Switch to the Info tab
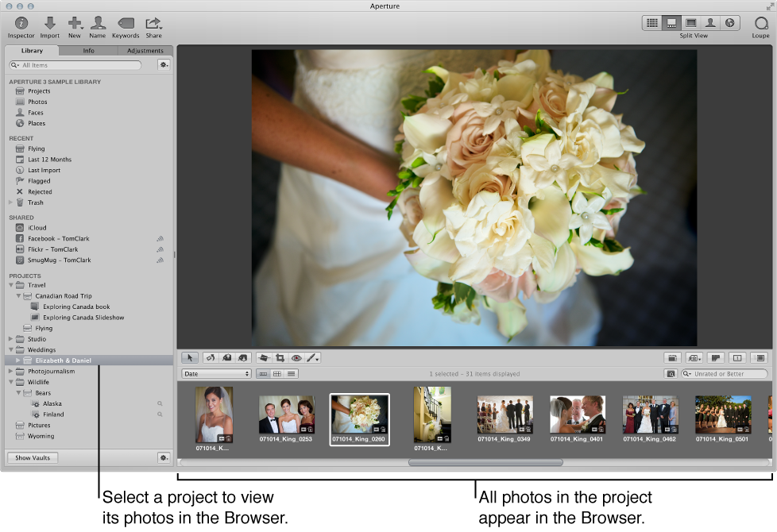Viewport: 777px width, 532px height. [x=88, y=51]
